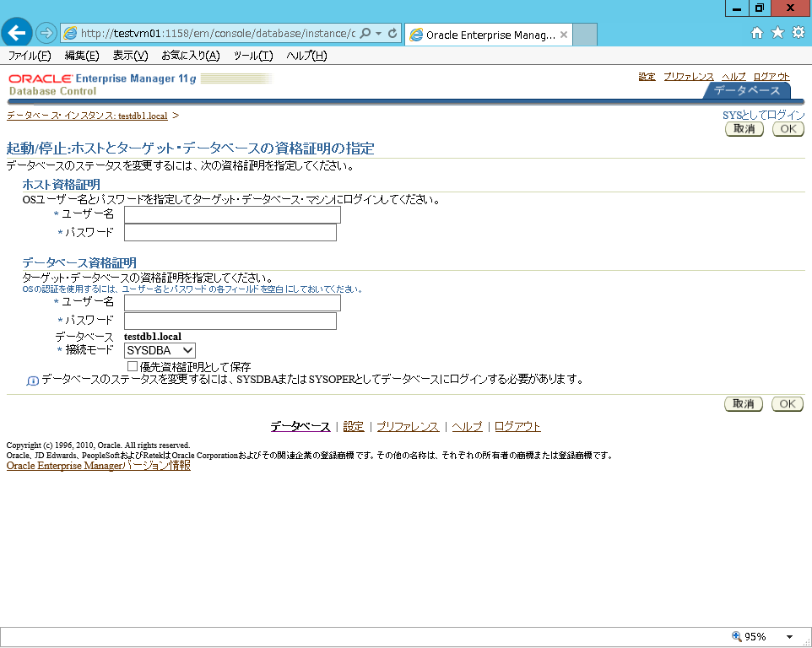Click the footer ログアウト link

(x=517, y=426)
